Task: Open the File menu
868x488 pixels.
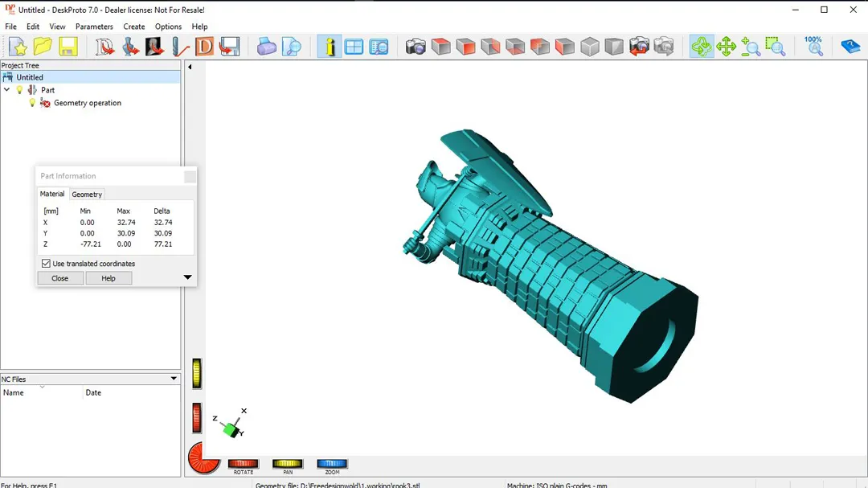Action: tap(10, 26)
